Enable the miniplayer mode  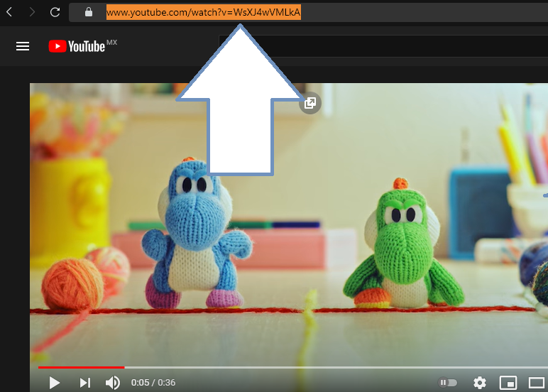(508, 383)
